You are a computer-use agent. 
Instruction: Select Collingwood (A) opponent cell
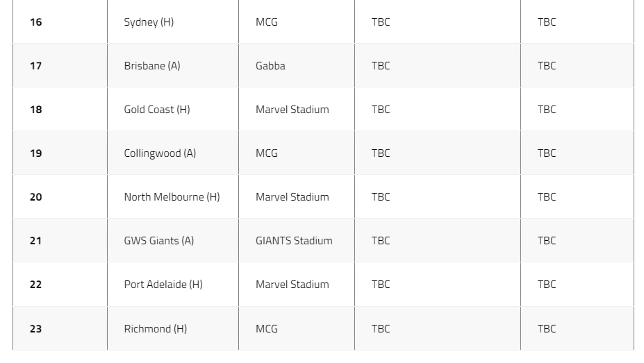173,153
